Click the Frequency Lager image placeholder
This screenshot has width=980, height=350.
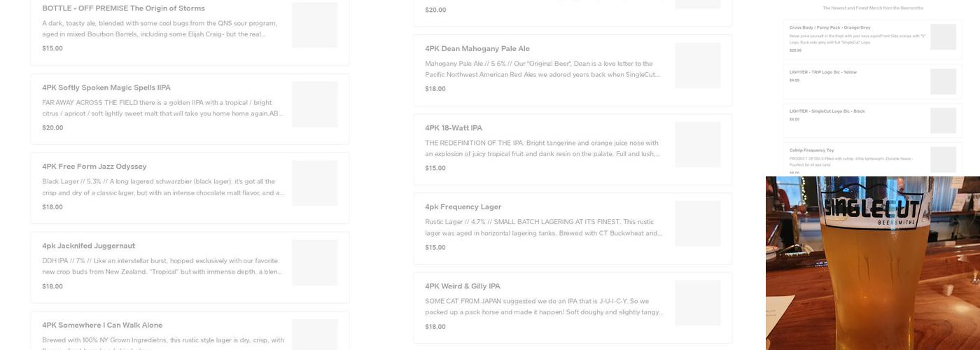[x=697, y=224]
